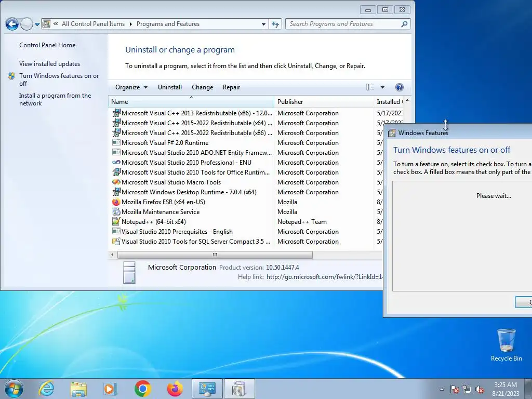This screenshot has width=532, height=399.
Task: Launch Windows Media Player from taskbar
Action: 110,389
